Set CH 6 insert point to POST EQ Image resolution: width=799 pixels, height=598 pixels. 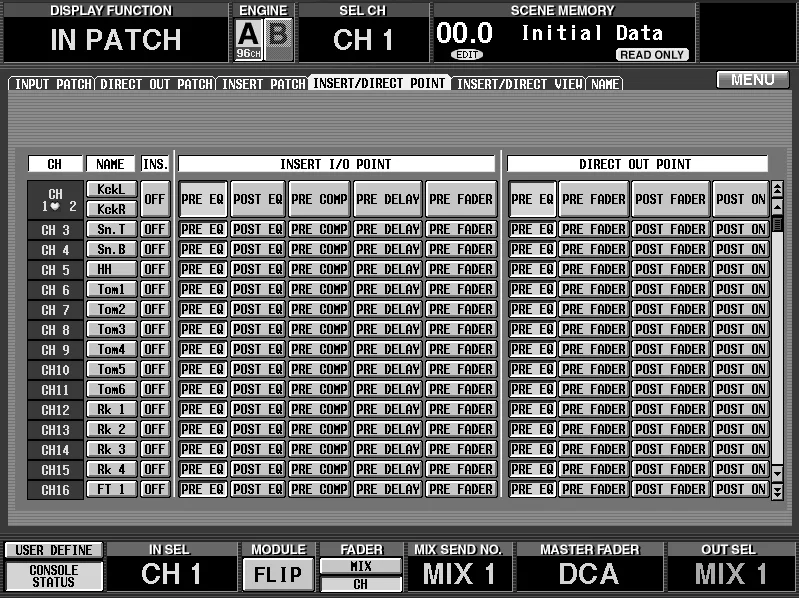pyautogui.click(x=258, y=289)
